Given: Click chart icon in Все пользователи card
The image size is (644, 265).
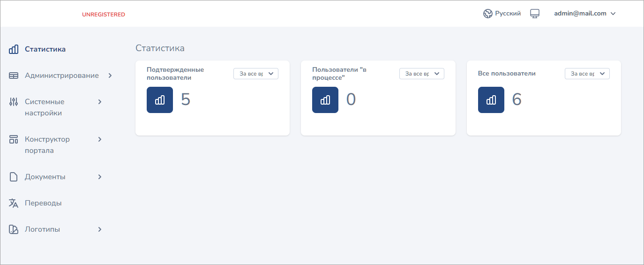Looking at the screenshot, I should click(491, 100).
